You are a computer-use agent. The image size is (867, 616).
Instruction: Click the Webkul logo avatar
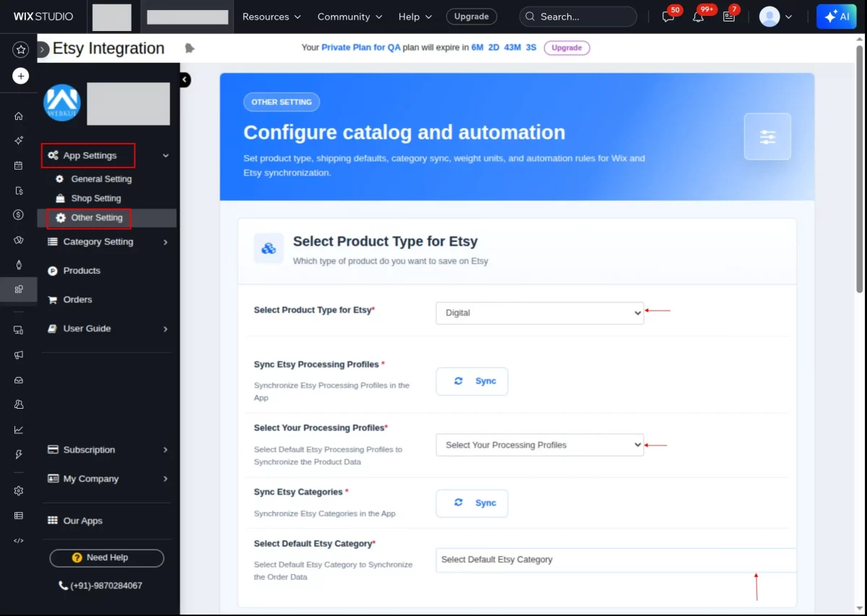62,103
